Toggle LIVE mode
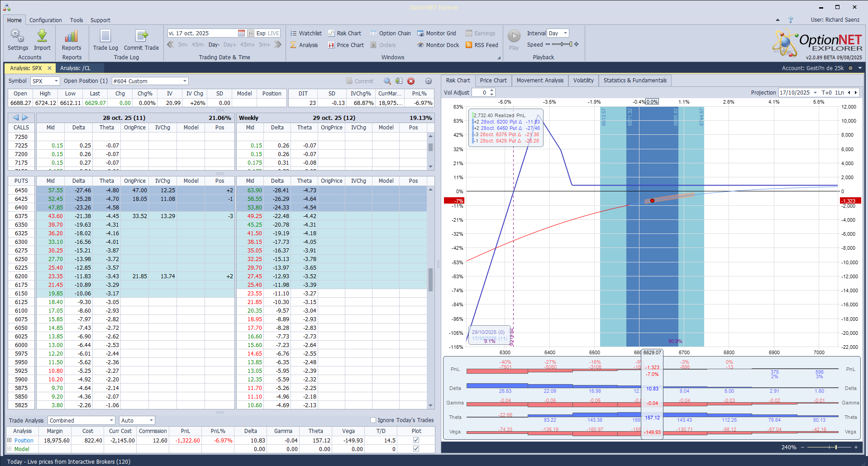This screenshot has height=466, width=868. 274,33
